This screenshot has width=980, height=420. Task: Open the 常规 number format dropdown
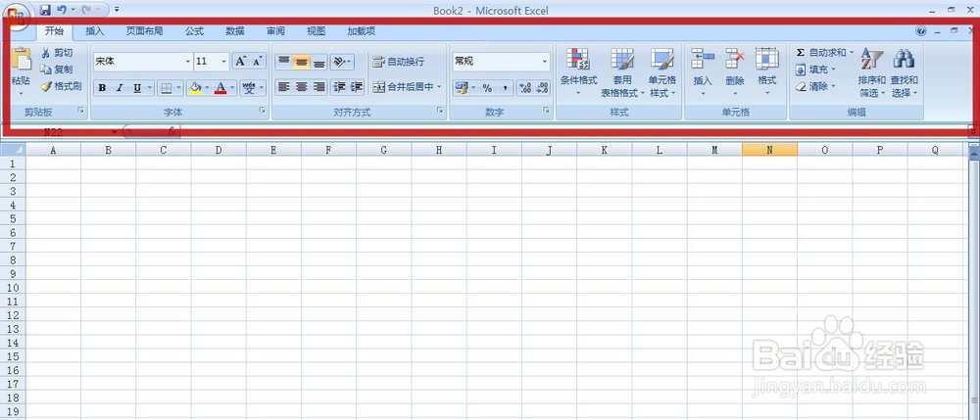(544, 61)
